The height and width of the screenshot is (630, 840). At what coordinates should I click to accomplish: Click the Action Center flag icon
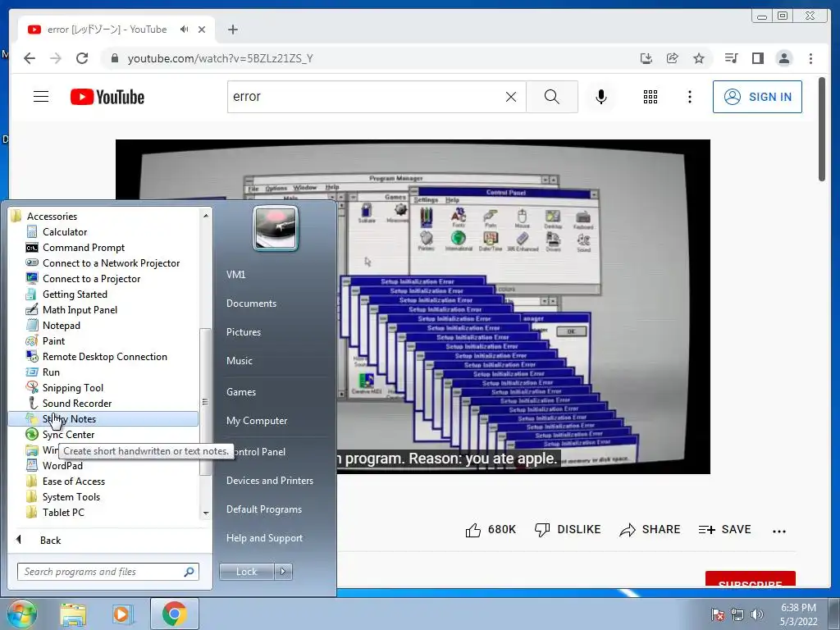718,614
